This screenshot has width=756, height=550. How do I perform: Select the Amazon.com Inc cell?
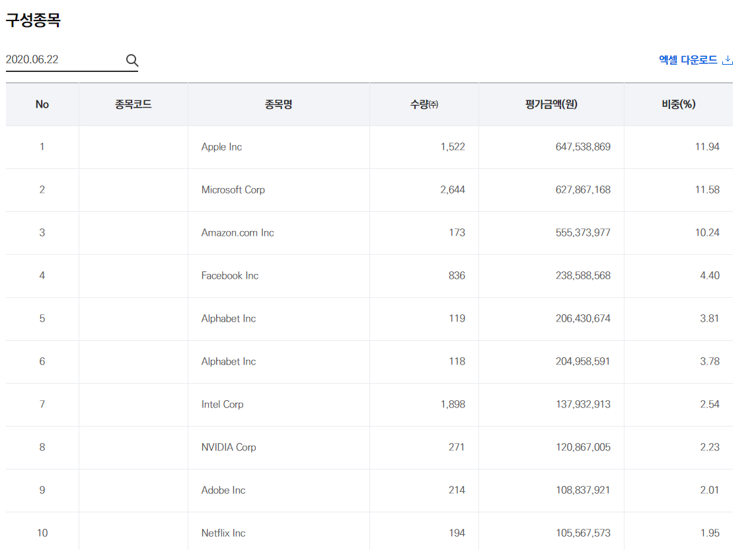click(238, 232)
